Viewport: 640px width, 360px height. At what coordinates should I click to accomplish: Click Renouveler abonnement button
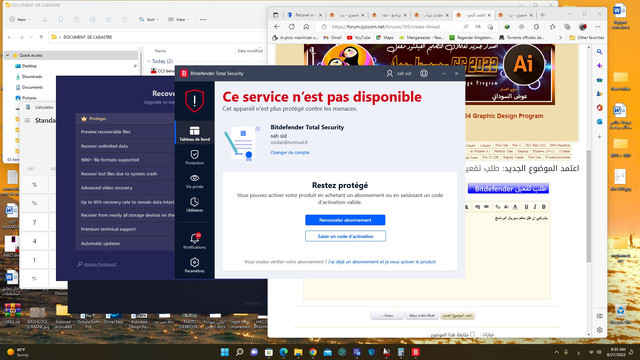345,220
